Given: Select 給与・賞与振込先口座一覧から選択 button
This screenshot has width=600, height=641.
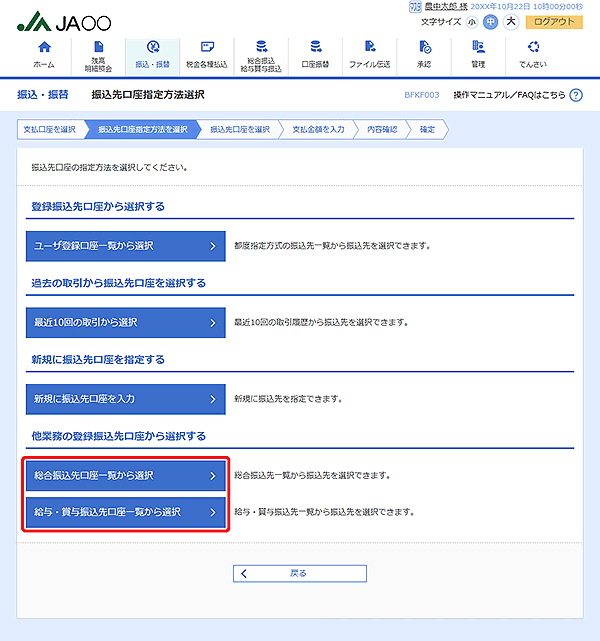Looking at the screenshot, I should click(x=125, y=512).
